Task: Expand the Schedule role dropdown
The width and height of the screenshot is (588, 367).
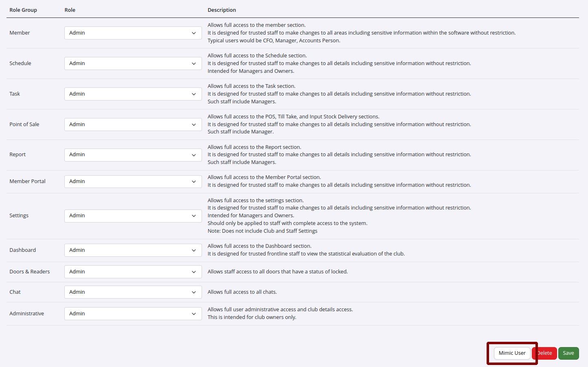Action: pos(133,63)
